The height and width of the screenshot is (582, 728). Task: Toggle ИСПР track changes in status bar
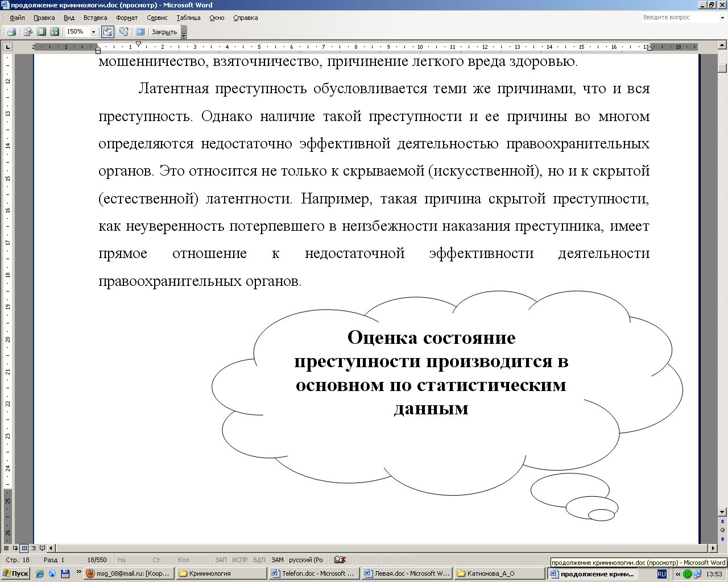[240, 560]
